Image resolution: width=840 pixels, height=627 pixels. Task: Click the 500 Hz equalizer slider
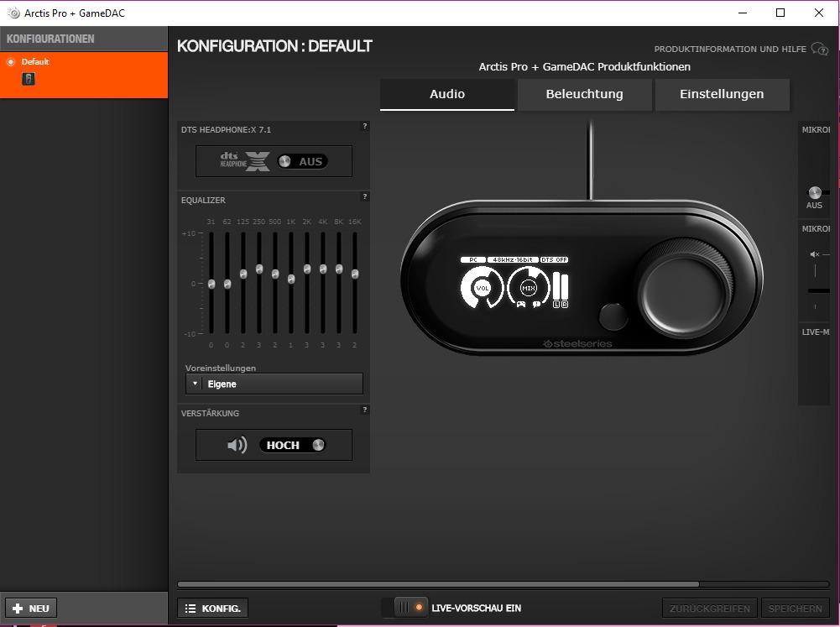click(x=274, y=274)
